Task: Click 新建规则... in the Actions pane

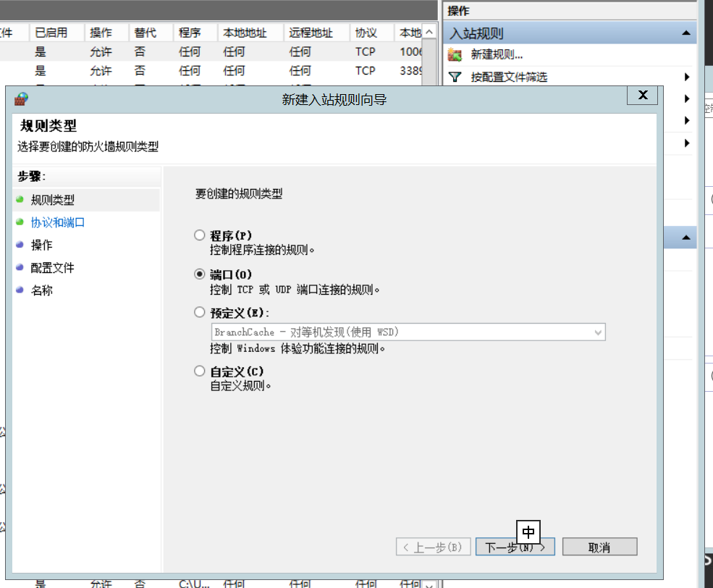Action: point(497,55)
